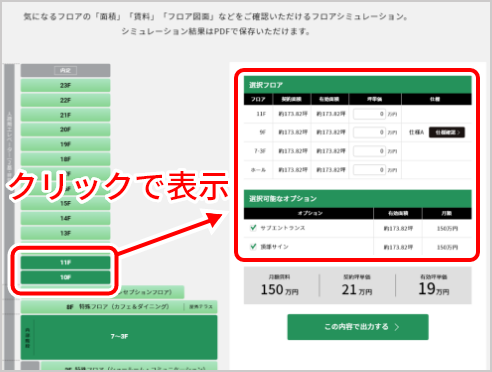The height and width of the screenshot is (372, 492).
Task: Select the 19F floor bar
Action: 65,144
